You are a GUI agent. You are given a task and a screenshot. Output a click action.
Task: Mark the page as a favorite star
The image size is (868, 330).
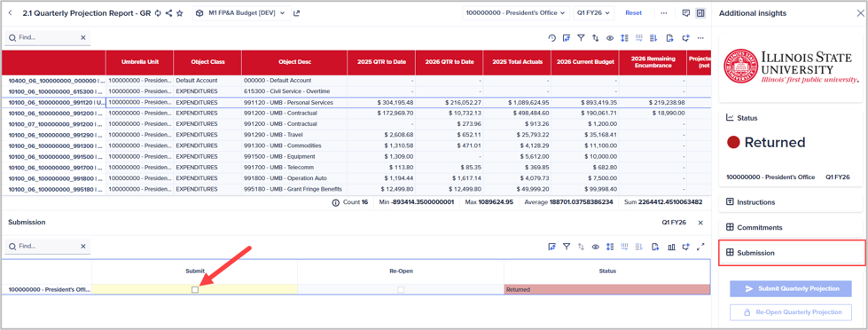coord(180,12)
